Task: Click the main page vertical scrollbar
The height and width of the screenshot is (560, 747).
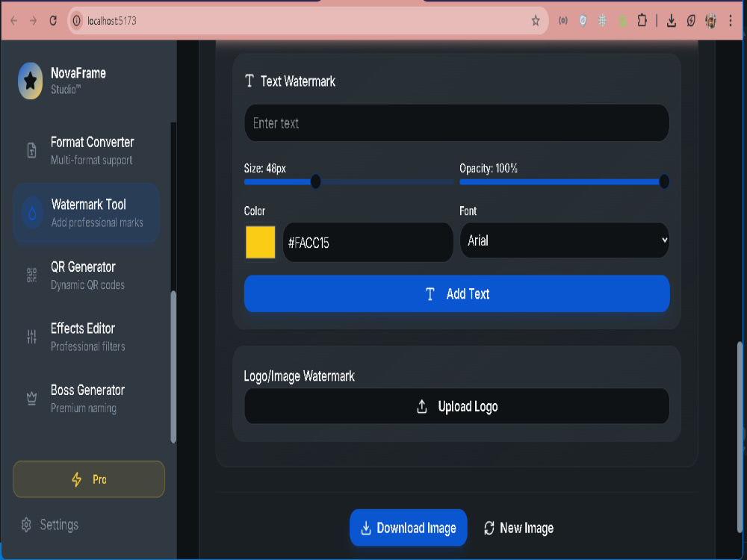Action: [x=740, y=437]
